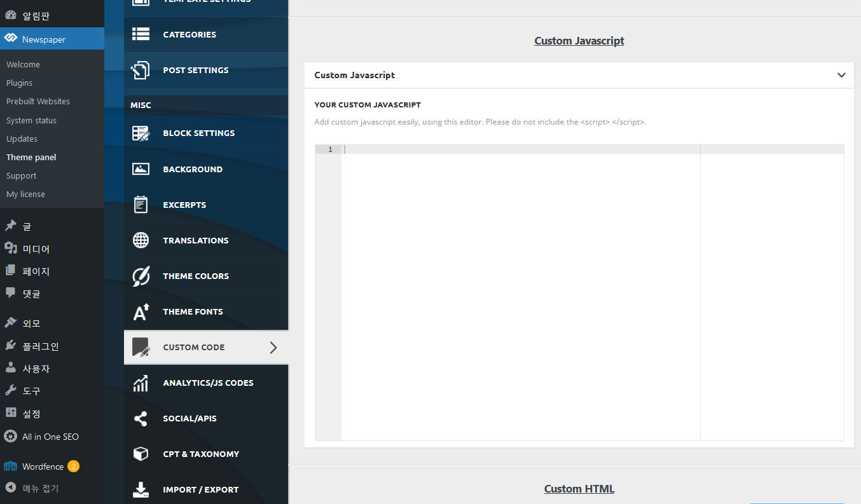Open the CPT & TAXONOMY text label

tap(201, 454)
